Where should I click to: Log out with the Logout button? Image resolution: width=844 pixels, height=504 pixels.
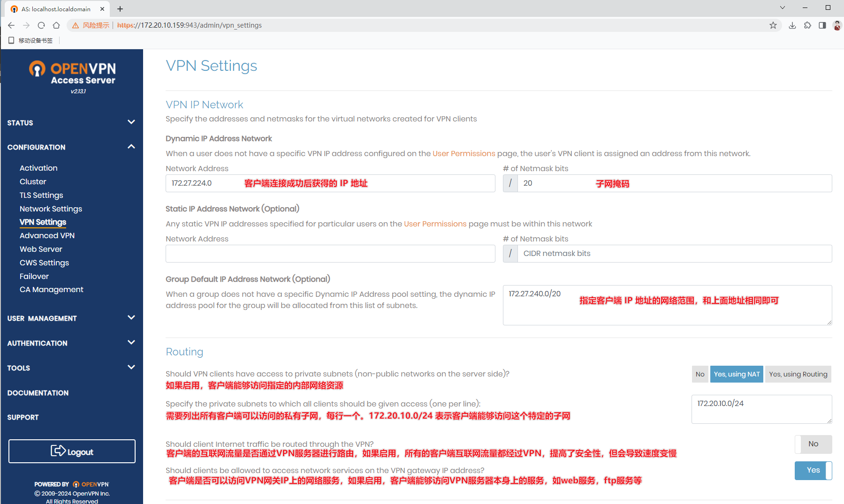pos(72,451)
